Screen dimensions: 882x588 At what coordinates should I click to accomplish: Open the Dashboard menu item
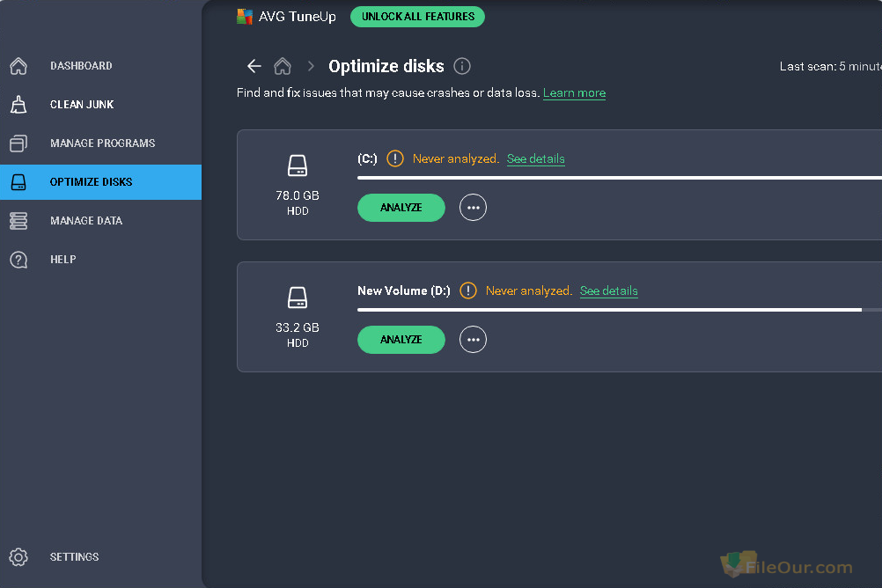pyautogui.click(x=81, y=66)
